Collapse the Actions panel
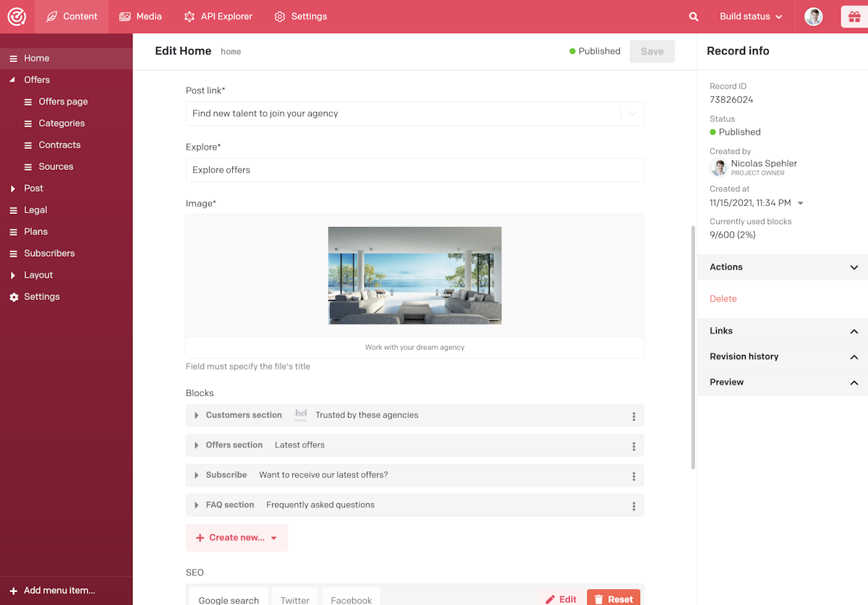Image resolution: width=868 pixels, height=605 pixels. point(783,267)
